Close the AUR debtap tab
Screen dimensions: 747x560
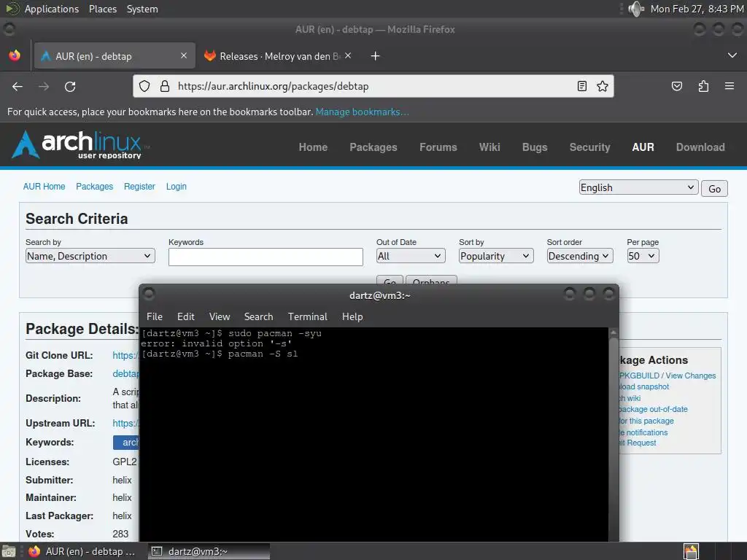point(184,55)
